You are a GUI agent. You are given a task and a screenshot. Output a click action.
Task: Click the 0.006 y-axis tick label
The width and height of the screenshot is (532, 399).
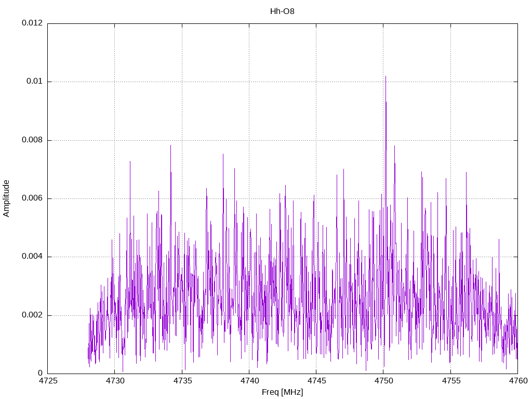[32, 198]
